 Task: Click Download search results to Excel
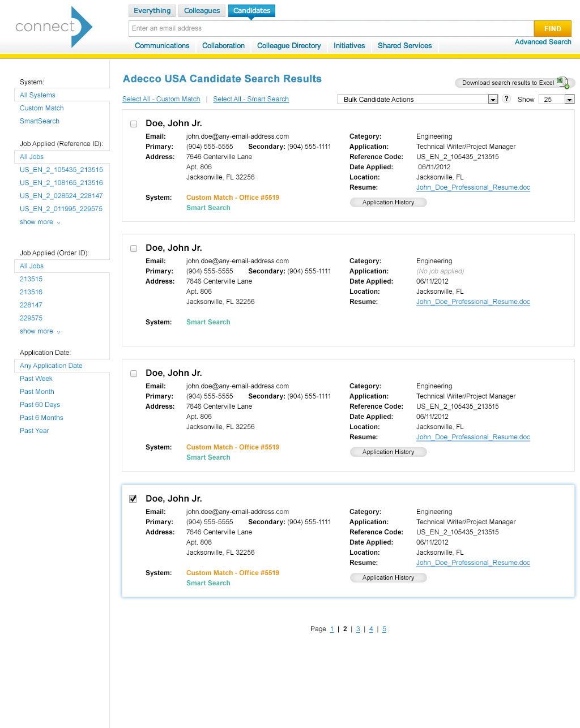[x=514, y=83]
